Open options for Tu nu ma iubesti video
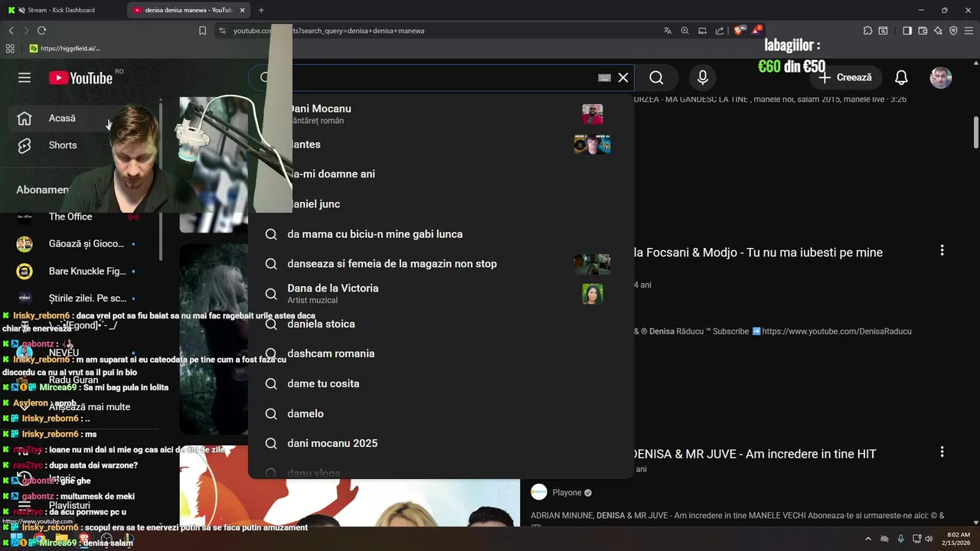 click(x=942, y=250)
